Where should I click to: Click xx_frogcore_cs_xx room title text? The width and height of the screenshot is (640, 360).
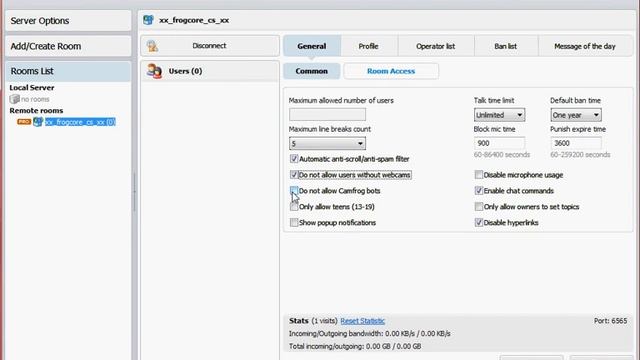pos(194,20)
